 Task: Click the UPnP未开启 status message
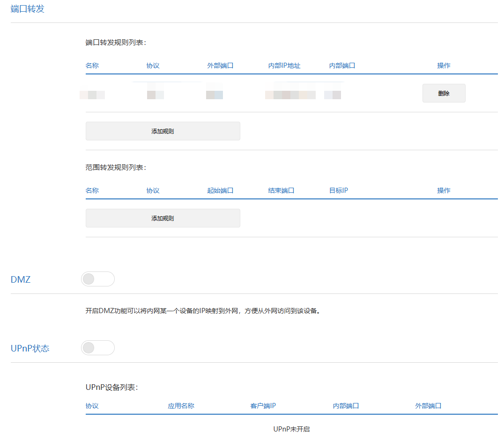point(291,429)
